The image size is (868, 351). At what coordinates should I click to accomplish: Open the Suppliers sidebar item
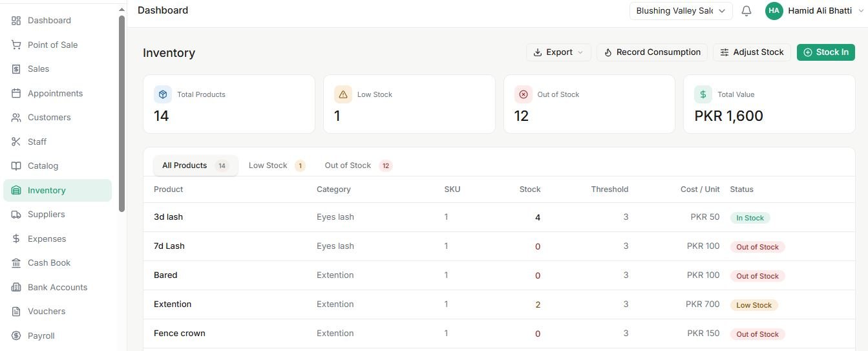[58, 215]
